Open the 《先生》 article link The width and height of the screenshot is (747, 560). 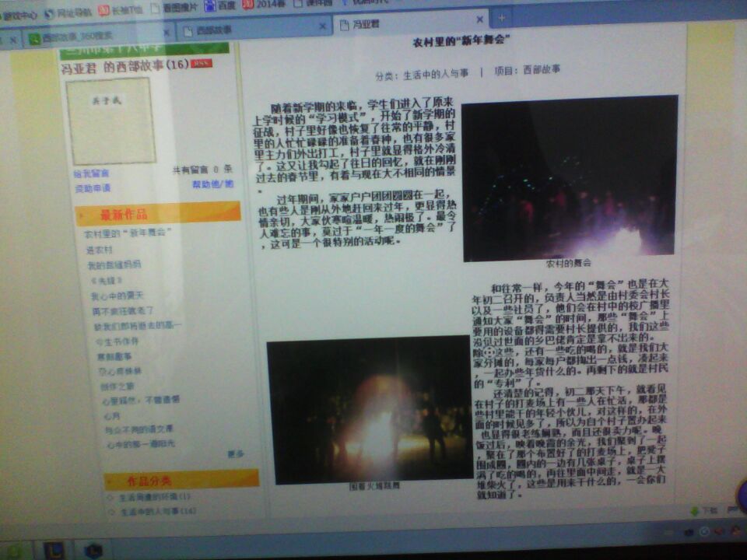(107, 281)
